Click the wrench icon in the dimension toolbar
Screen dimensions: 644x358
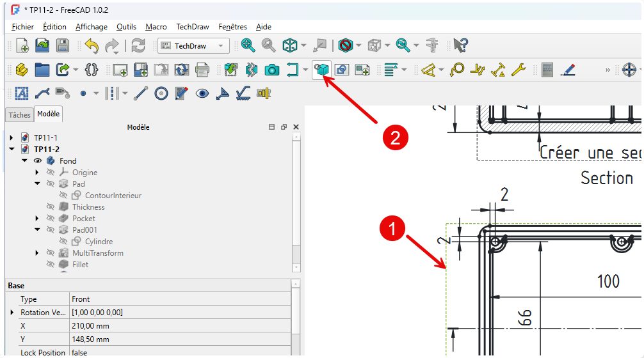[x=518, y=70]
